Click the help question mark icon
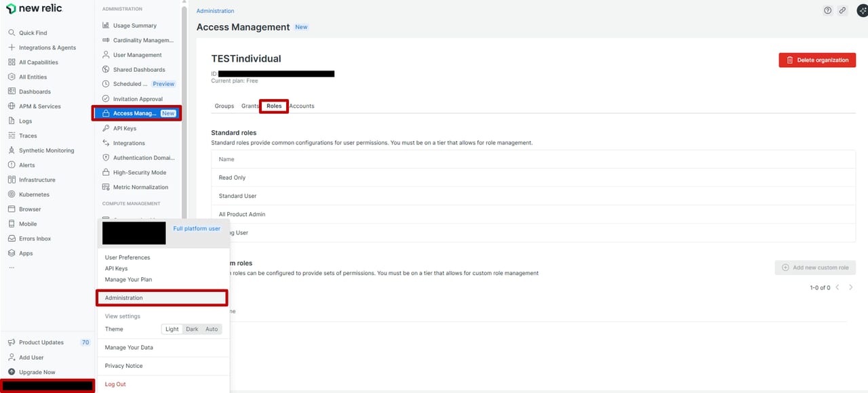The height and width of the screenshot is (393, 868). 827,11
